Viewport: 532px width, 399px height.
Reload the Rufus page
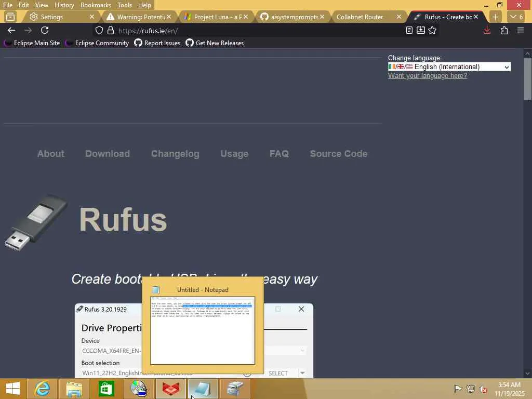45,31
